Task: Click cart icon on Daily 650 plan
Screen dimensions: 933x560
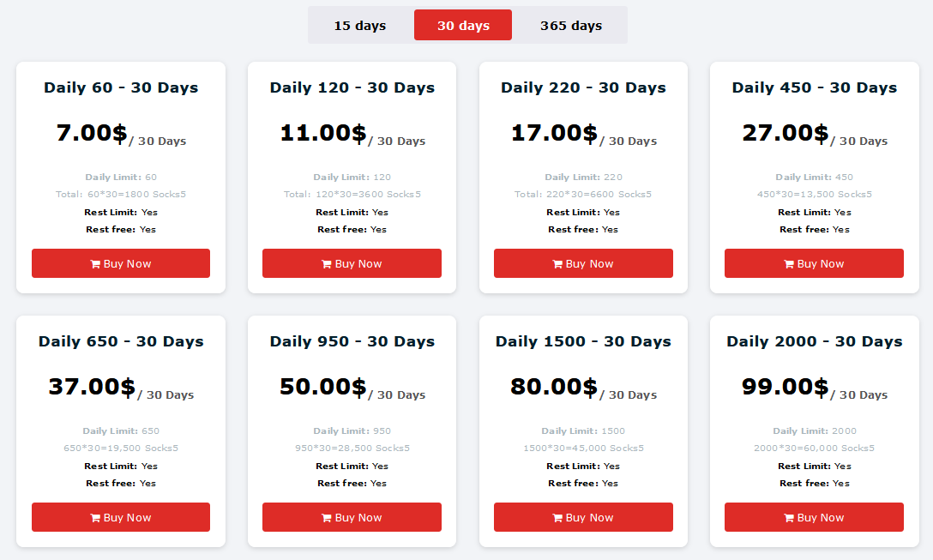Action: point(95,518)
